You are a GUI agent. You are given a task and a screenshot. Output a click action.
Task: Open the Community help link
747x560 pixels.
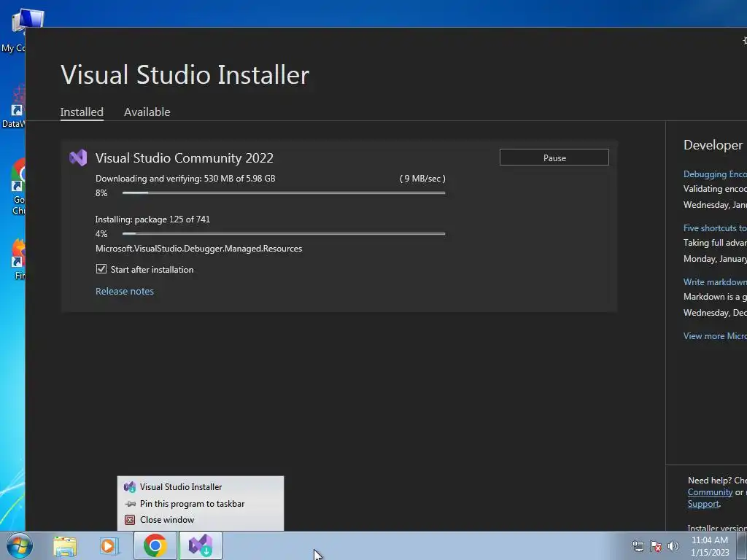(x=710, y=492)
